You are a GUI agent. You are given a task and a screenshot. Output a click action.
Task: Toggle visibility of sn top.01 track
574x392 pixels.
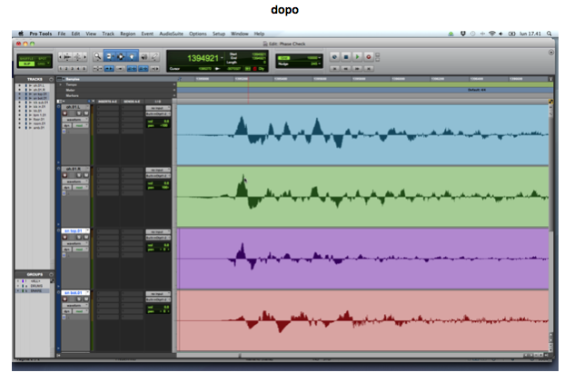[x=19, y=94]
